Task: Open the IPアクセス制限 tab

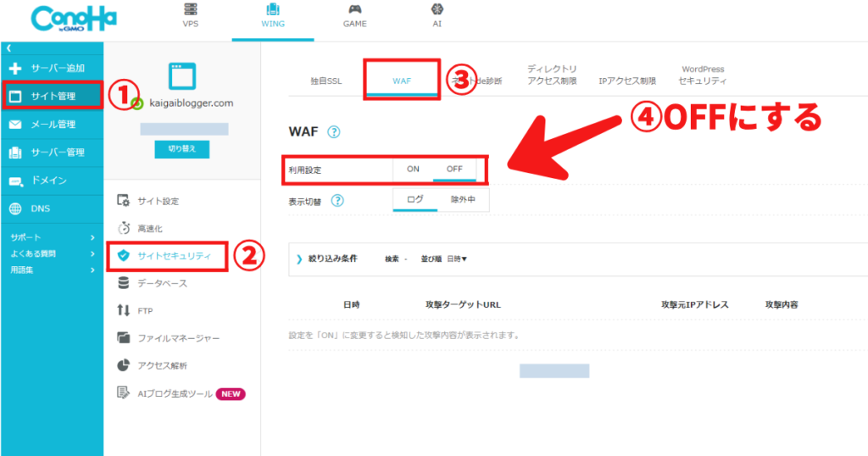Action: pyautogui.click(x=626, y=81)
